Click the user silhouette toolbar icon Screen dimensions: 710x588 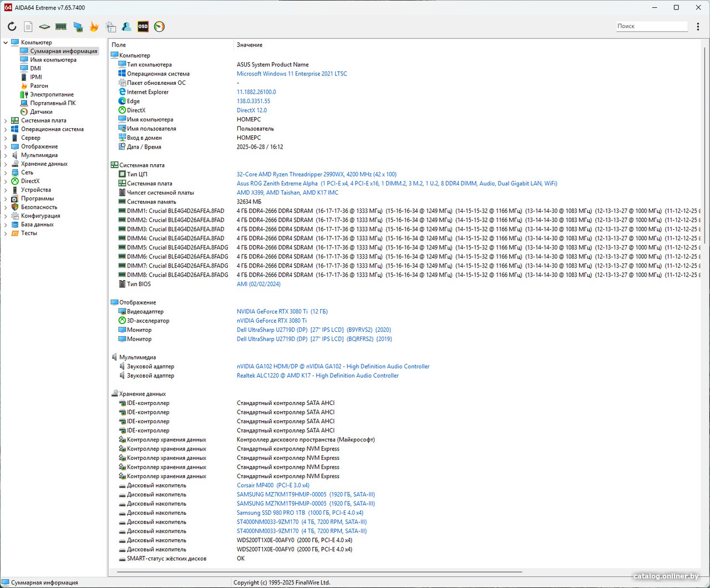click(x=126, y=27)
